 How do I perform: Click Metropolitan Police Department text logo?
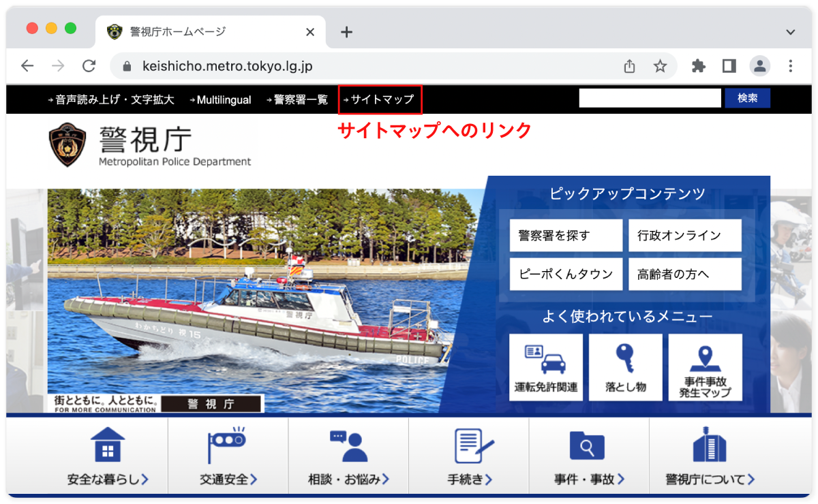click(175, 162)
